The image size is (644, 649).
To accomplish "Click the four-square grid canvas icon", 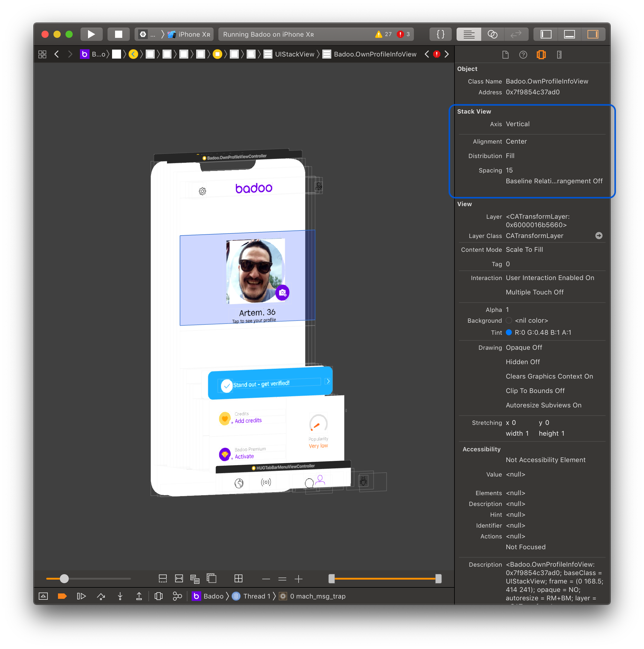I will pos(238,578).
